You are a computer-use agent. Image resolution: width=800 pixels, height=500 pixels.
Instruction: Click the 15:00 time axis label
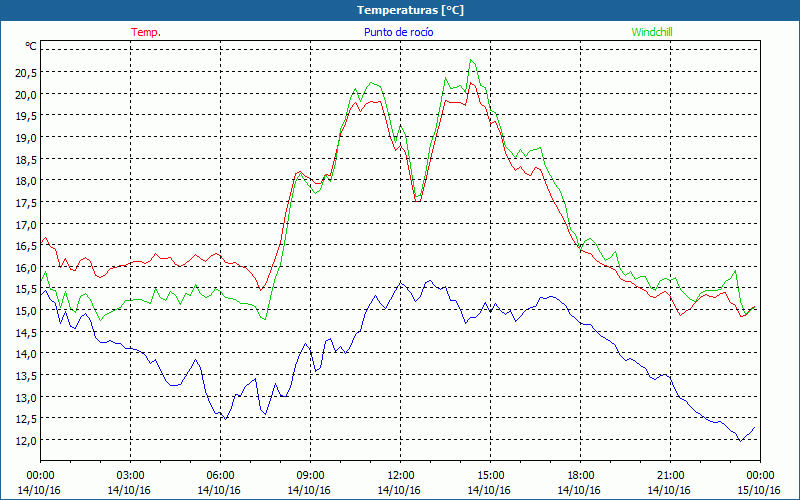(491, 476)
